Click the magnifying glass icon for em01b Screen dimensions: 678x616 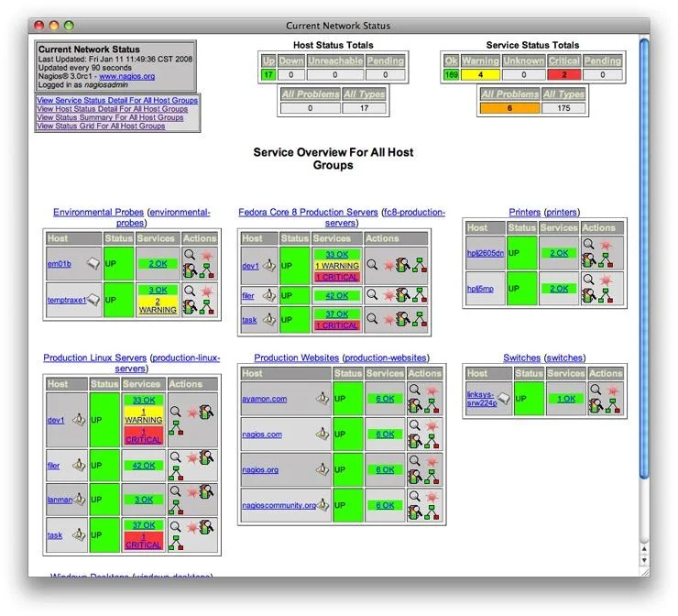point(189,254)
